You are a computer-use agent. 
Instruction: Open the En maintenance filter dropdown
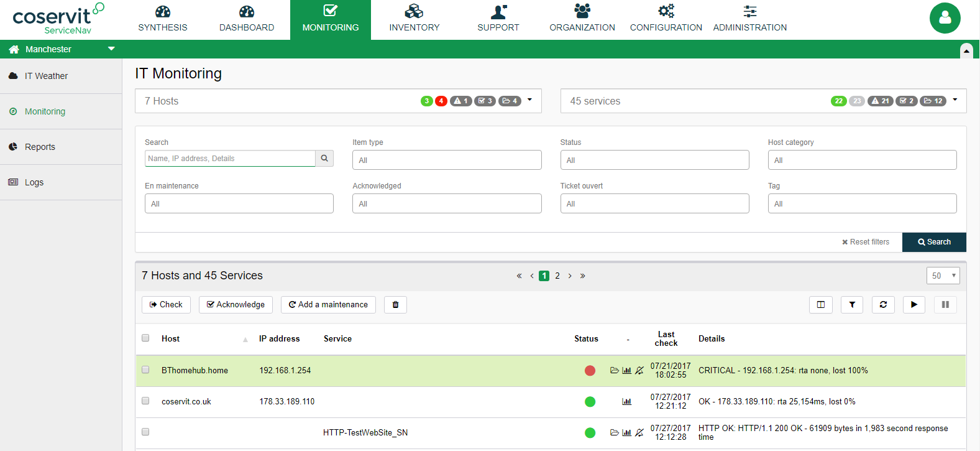click(x=239, y=203)
